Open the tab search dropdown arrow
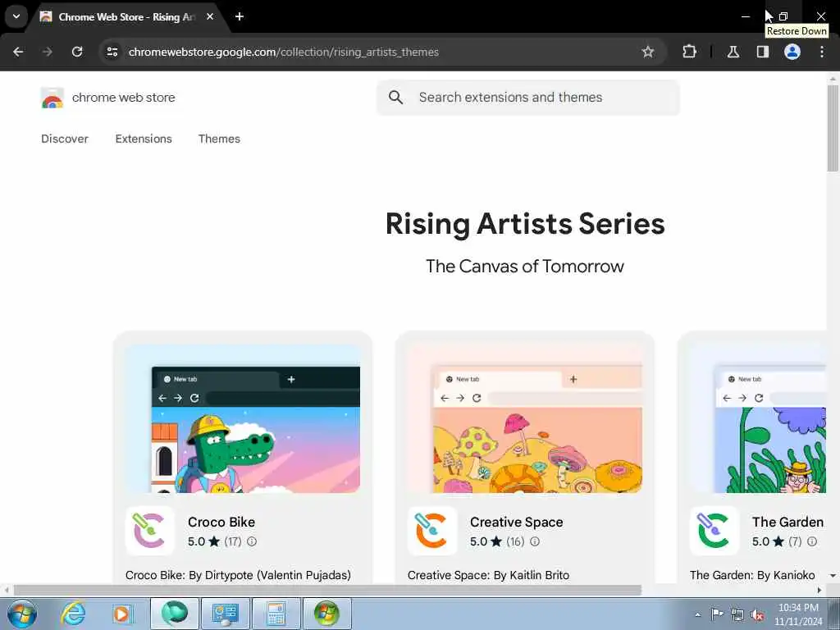840x630 pixels. coord(16,16)
